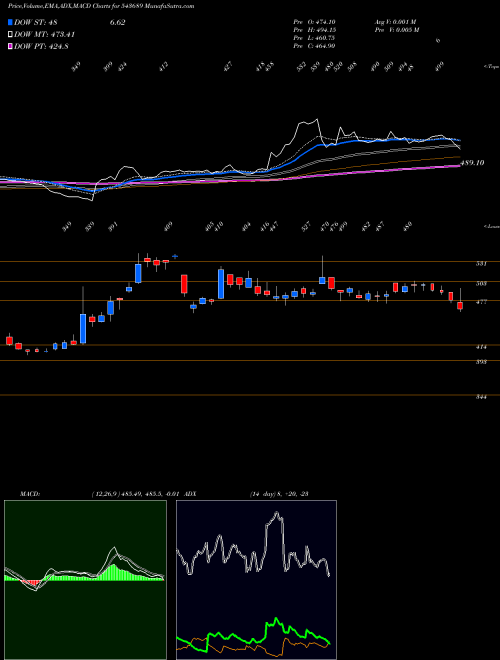Image resolution: width=500 pixels, height=660 pixels.
Task: Click the Pre L: 460.75 value
Action: click(314, 38)
